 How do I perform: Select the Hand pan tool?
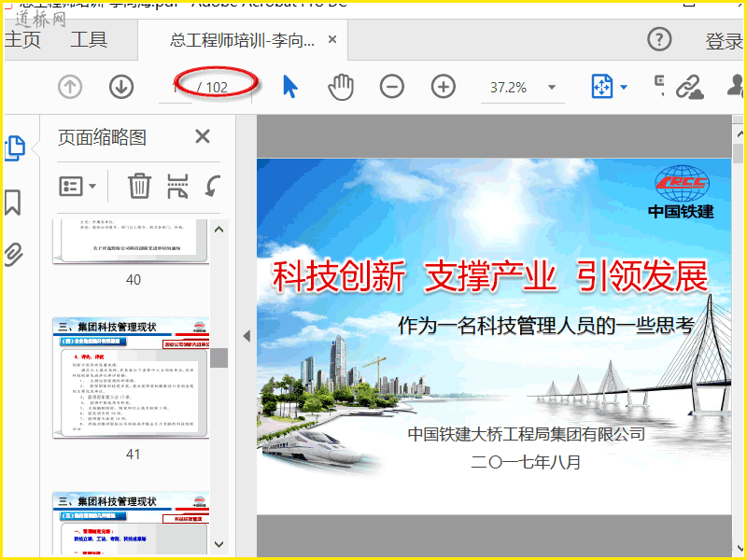(x=341, y=87)
